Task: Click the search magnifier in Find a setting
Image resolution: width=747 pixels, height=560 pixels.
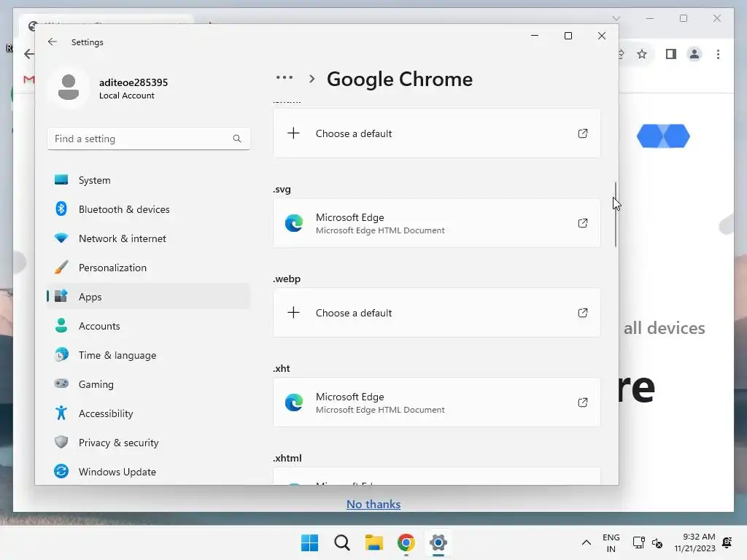Action: (237, 139)
